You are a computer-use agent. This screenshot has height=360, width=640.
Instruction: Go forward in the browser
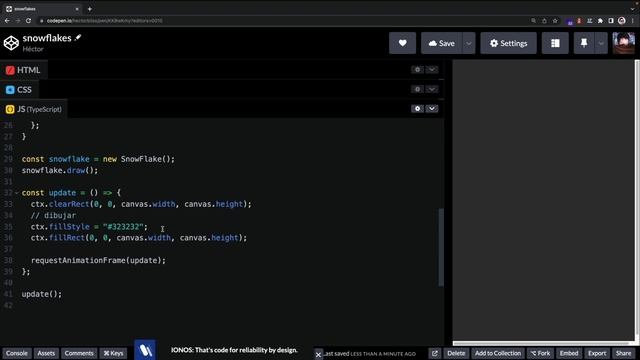coord(18,20)
